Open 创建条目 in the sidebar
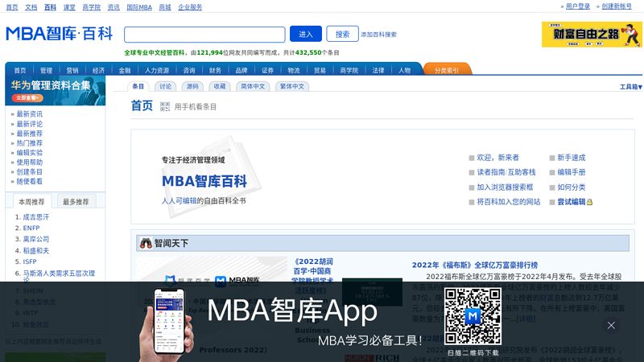Viewport: 644px width, 362px height. coord(30,172)
